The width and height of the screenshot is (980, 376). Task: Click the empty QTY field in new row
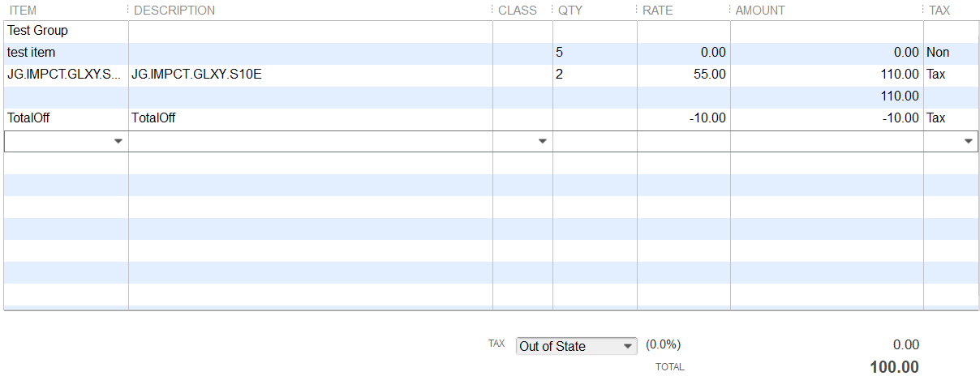coord(595,141)
